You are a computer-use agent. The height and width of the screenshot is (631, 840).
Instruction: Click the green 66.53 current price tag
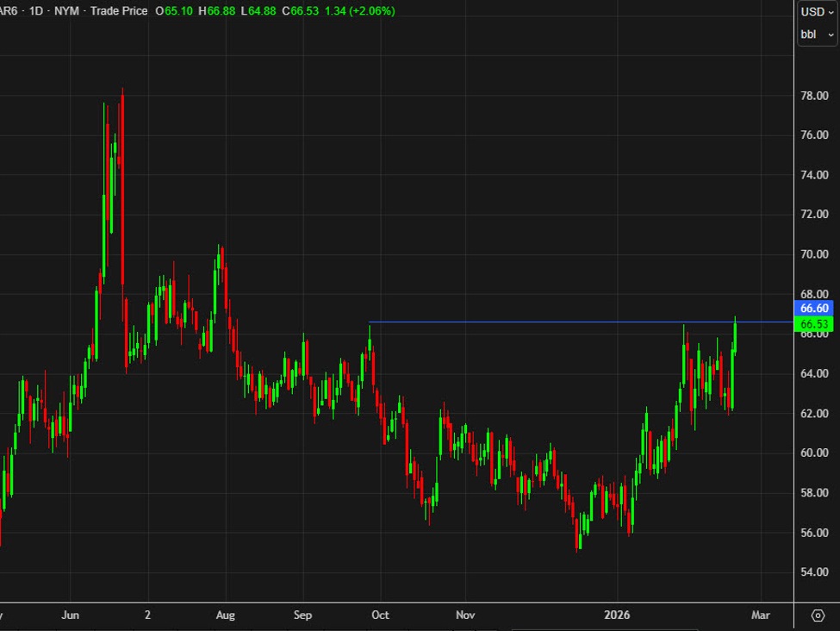[814, 324]
